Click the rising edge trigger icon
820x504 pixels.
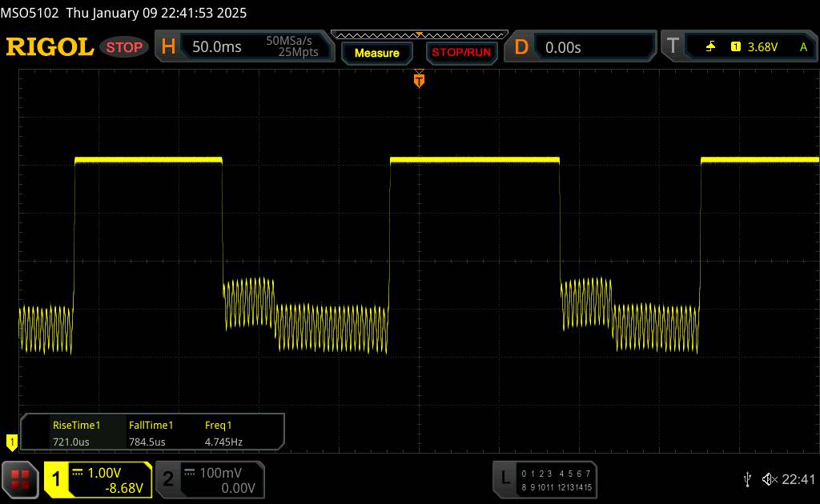[x=710, y=47]
